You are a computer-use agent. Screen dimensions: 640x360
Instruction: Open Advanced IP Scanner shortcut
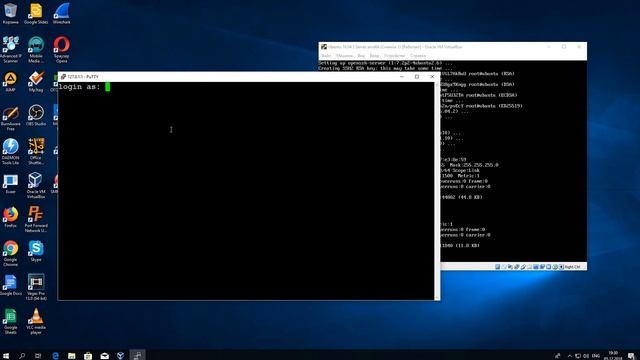click(11, 49)
